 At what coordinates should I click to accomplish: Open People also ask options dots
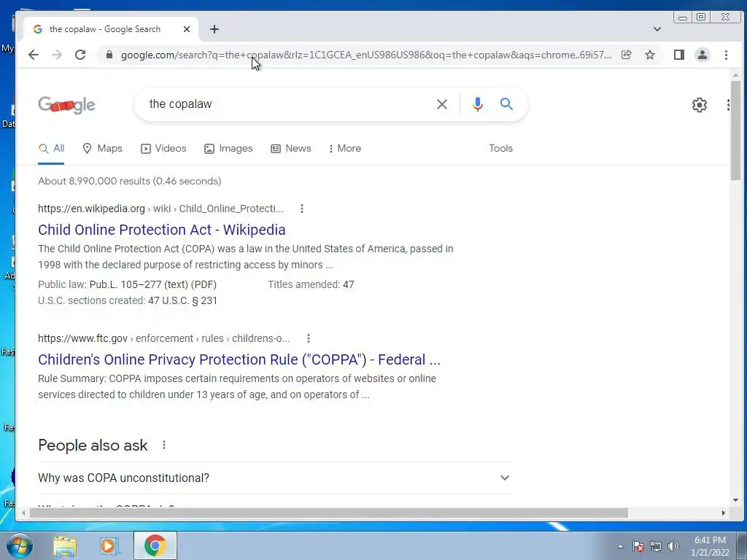(x=164, y=445)
